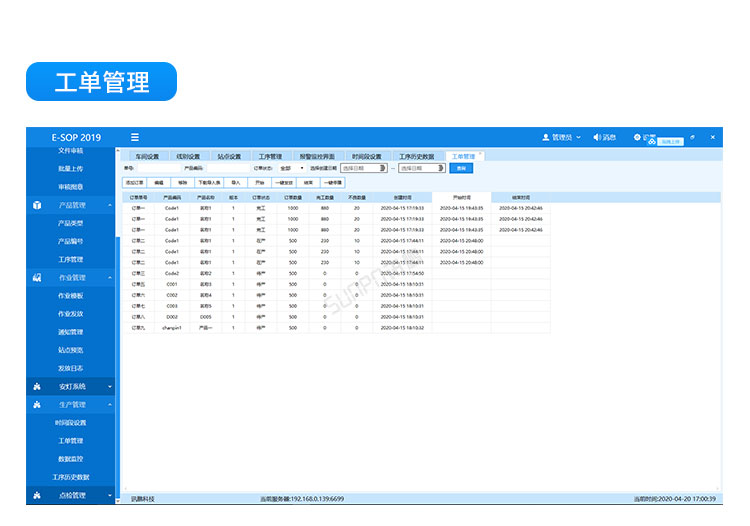Click the 产品管理 box icon
The height and width of the screenshot is (526, 750).
pyautogui.click(x=37, y=205)
